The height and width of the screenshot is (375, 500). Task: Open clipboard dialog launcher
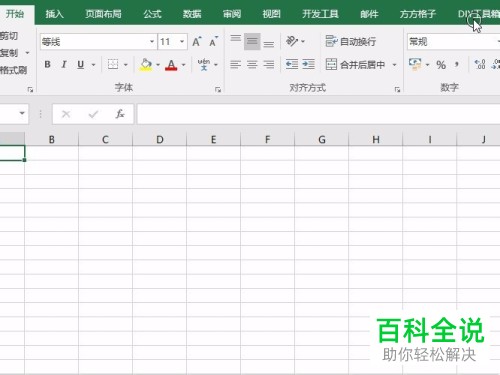(30, 89)
